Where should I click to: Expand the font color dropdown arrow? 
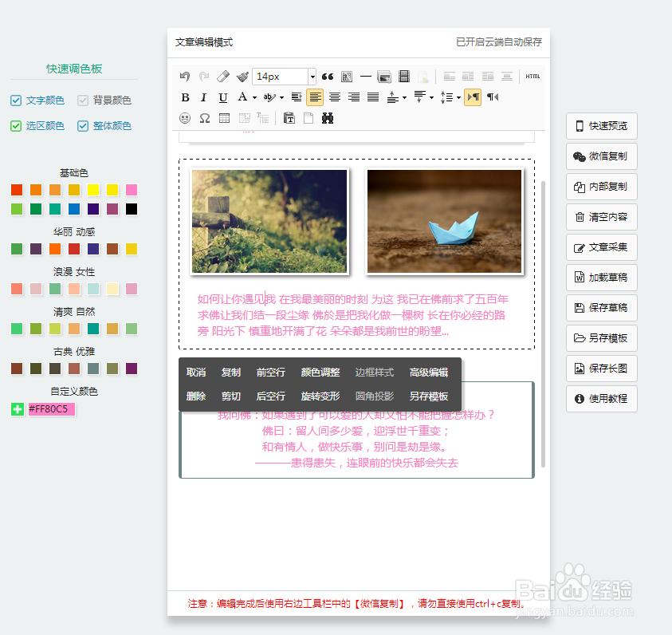point(253,97)
